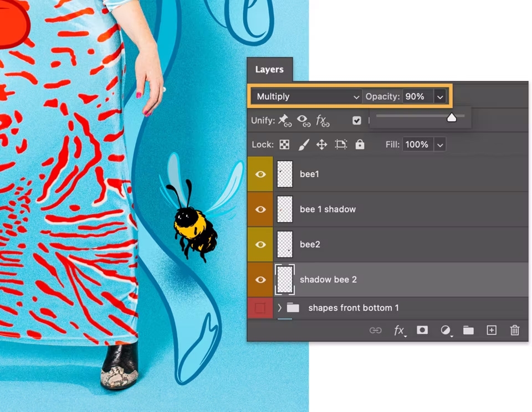Open the Multiply blend mode dropdown
Viewport: 532px width, 412px height.
[x=305, y=96]
